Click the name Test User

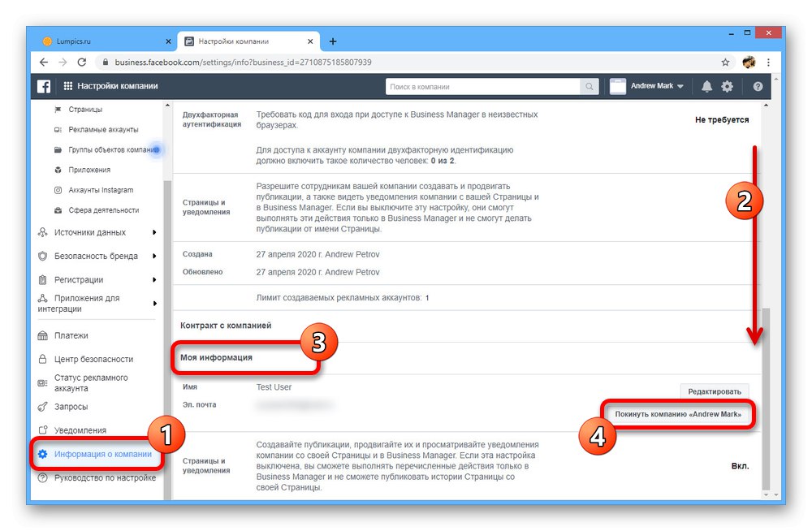click(x=274, y=387)
